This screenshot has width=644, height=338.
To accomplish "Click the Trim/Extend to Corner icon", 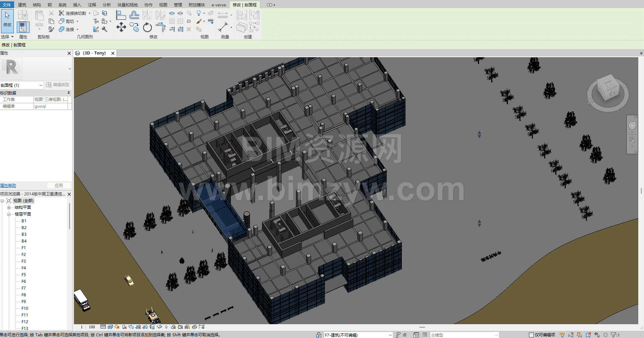I will pos(161,27).
